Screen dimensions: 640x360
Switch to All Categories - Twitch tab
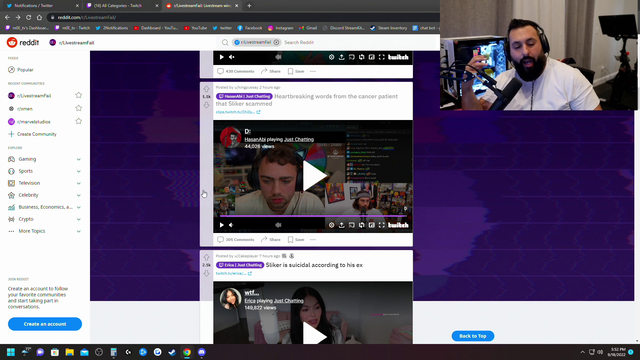click(x=122, y=6)
